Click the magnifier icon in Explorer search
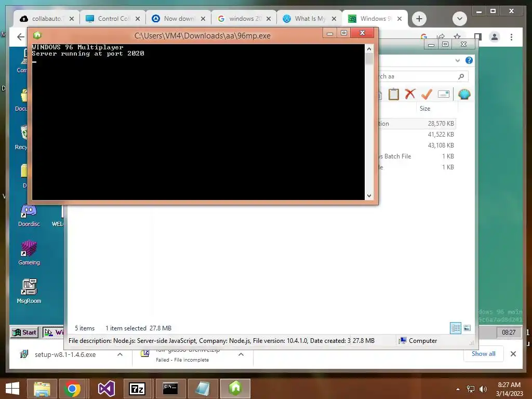 point(461,76)
